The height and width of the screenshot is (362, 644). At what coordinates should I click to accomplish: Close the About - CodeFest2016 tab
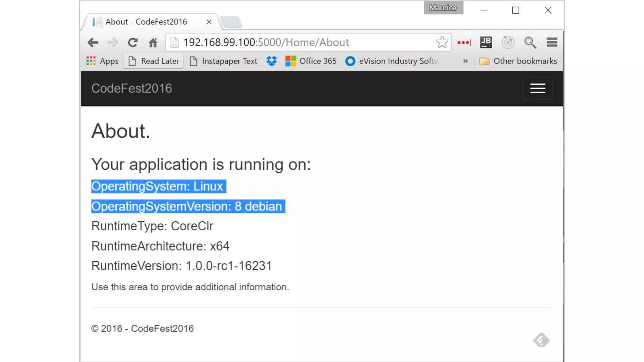click(x=209, y=22)
